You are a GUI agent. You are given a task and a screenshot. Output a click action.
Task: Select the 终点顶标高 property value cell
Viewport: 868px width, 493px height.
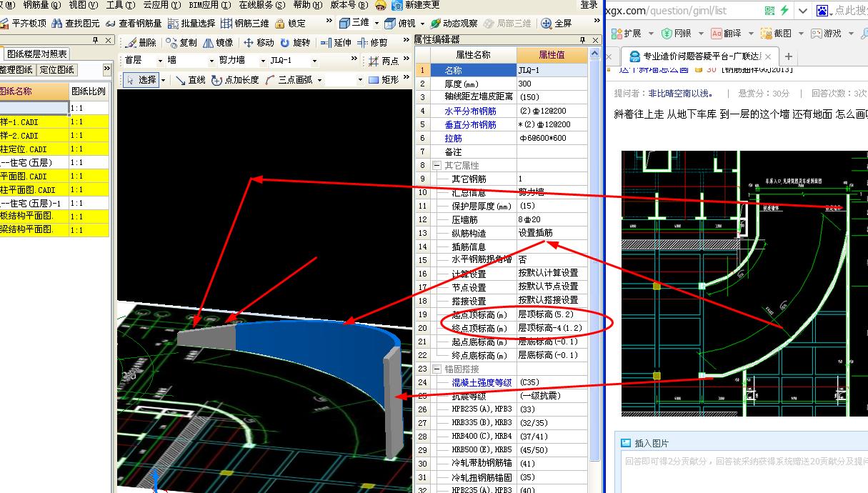tap(552, 328)
